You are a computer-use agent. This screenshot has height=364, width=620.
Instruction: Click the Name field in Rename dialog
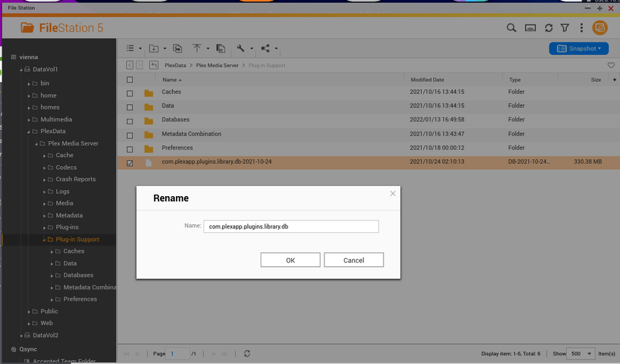coord(291,226)
